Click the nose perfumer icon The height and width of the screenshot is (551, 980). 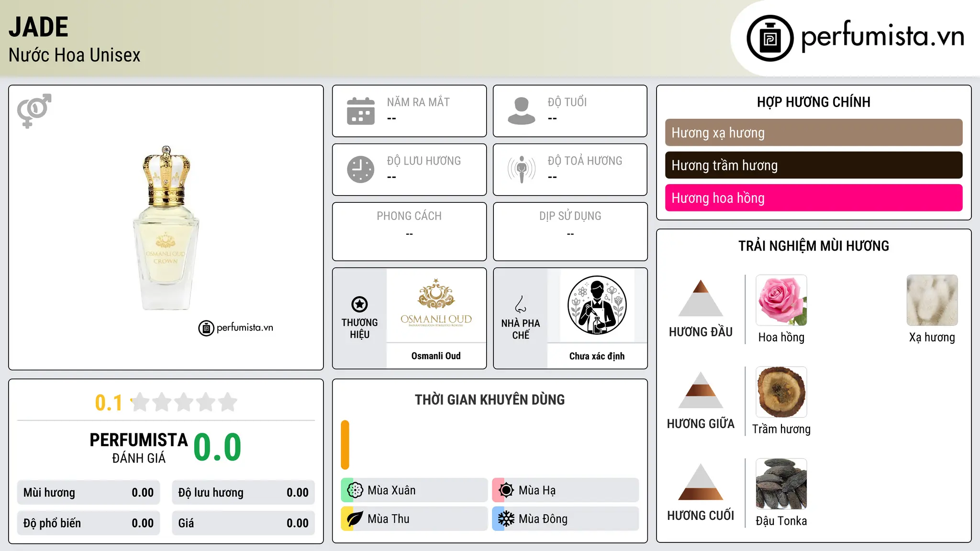[x=521, y=304]
